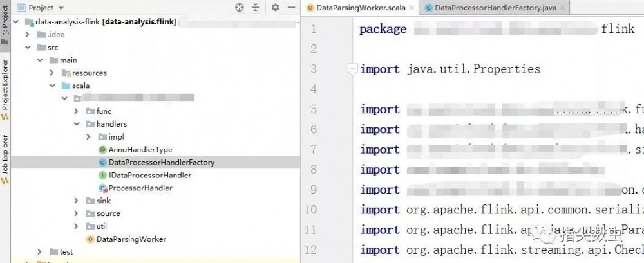The width and height of the screenshot is (644, 263).
Task: Expand the sink package
Action: point(77,200)
